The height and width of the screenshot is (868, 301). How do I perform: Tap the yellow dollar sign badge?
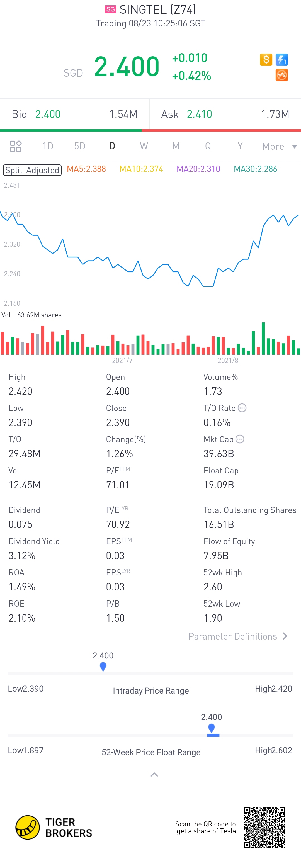coord(266,60)
